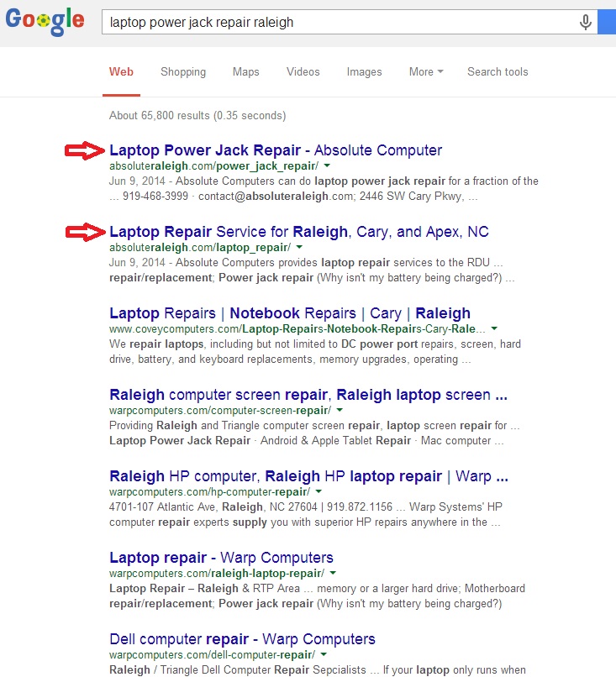Open Search tools options
Viewport: 616px width, 677px height.
coord(498,72)
